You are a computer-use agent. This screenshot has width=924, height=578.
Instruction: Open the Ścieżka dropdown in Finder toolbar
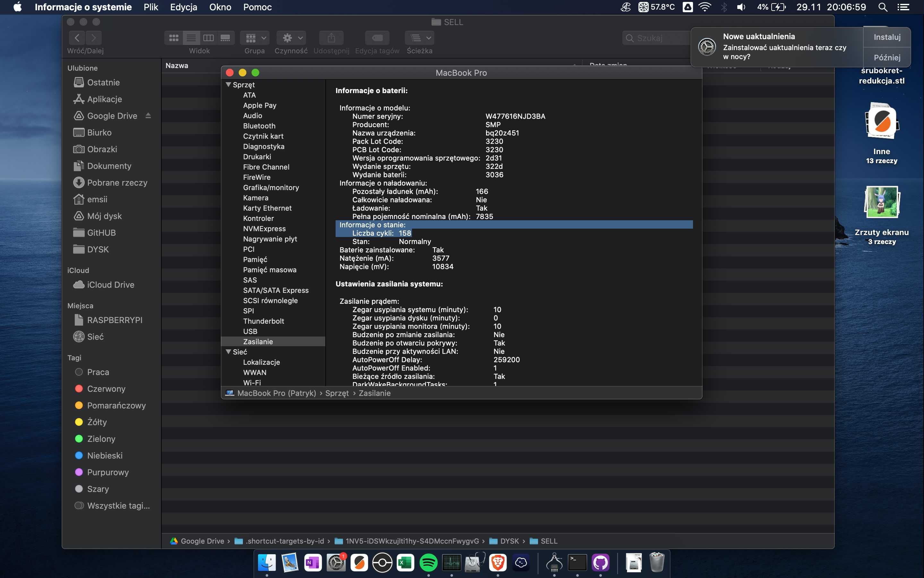point(420,38)
